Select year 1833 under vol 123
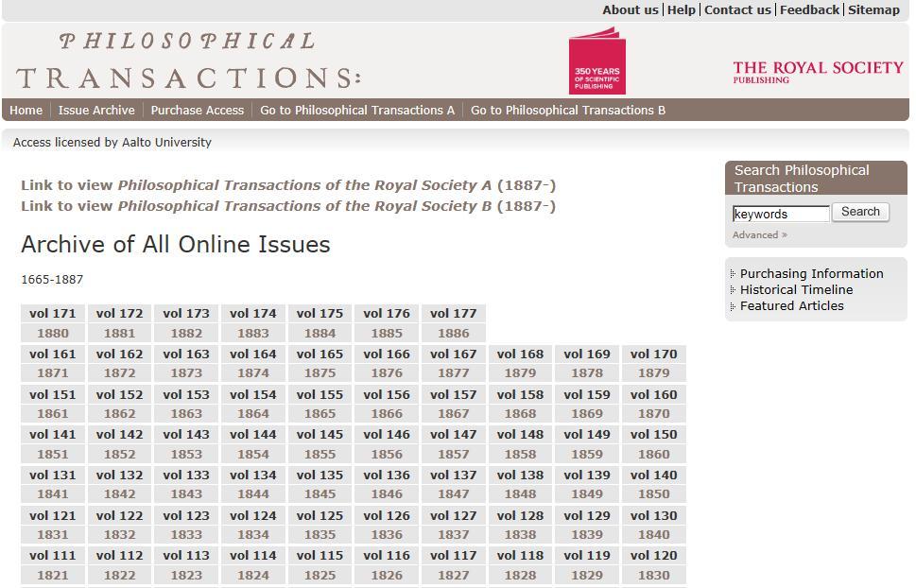 (x=186, y=535)
